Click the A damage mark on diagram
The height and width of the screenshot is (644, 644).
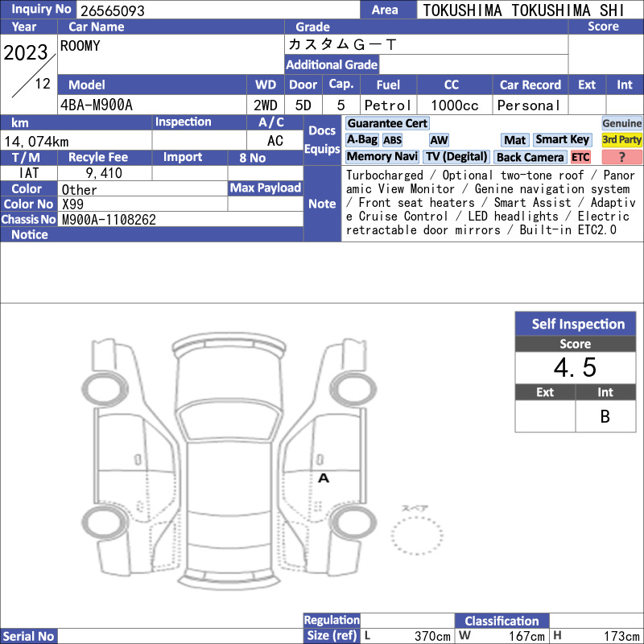(324, 478)
